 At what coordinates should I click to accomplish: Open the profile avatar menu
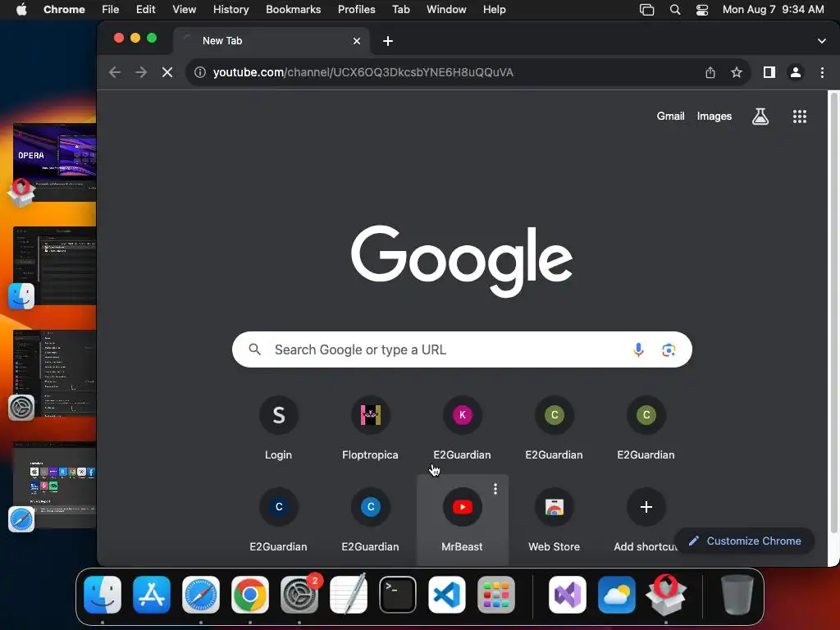pyautogui.click(x=796, y=72)
